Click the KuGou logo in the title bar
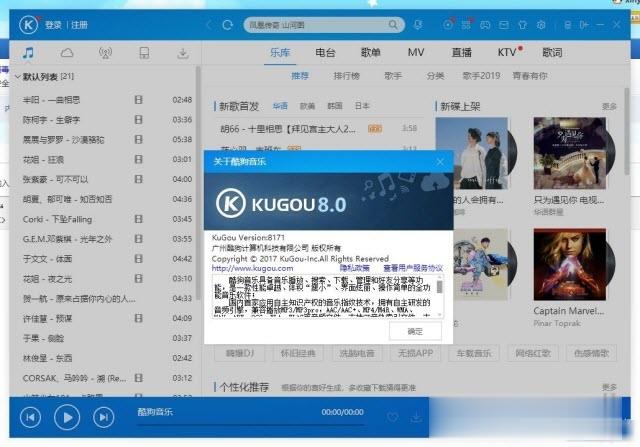Image resolution: width=640 pixels, height=447 pixels. coord(28,25)
